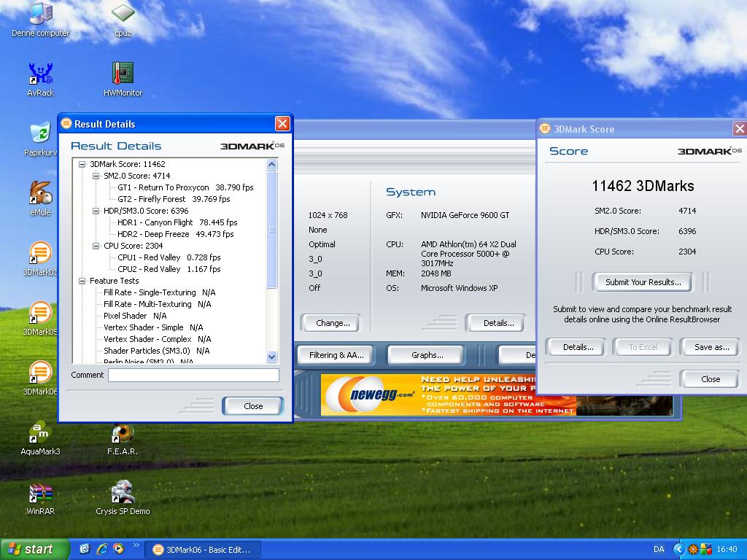Viewport: 747px width, 560px height.
Task: Click the Result Details scroll up arrow
Action: pos(271,165)
